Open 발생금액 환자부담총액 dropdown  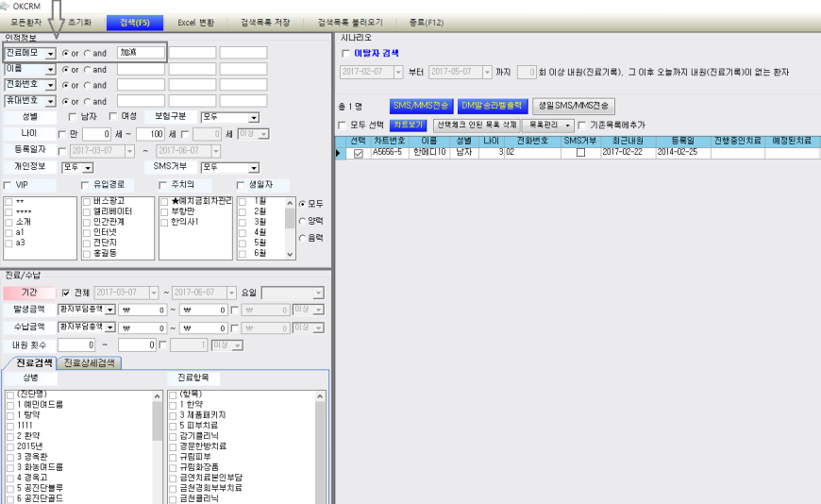pos(110,311)
